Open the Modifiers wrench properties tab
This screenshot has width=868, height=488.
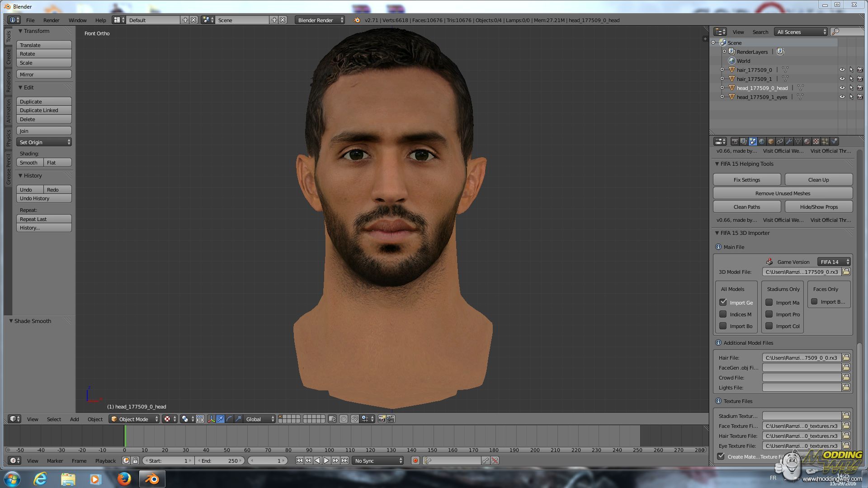[789, 141]
